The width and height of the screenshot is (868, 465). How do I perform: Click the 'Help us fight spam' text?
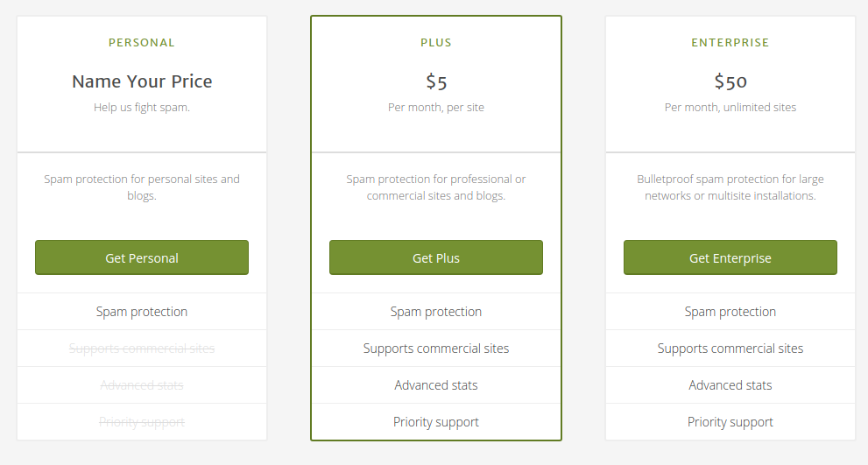142,108
